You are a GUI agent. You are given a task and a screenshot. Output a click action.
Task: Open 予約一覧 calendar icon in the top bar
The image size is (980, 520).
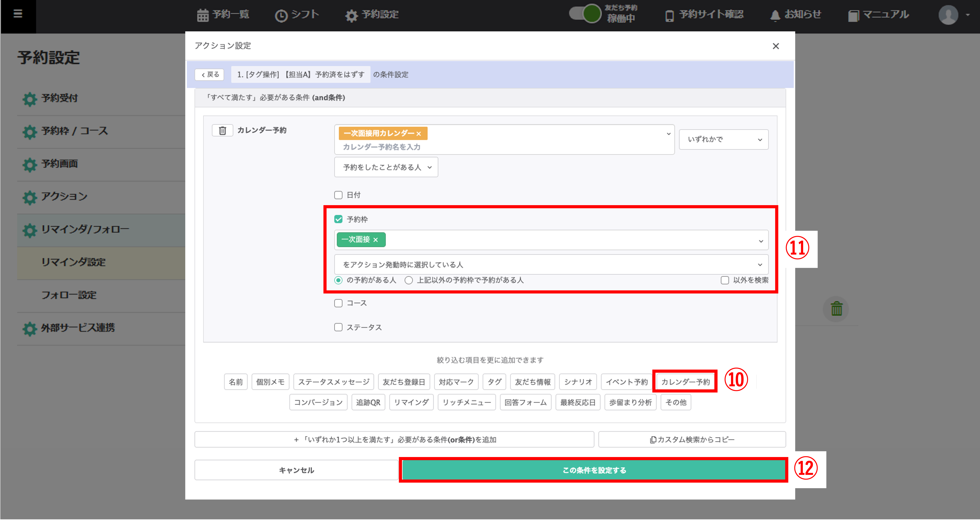(x=202, y=15)
